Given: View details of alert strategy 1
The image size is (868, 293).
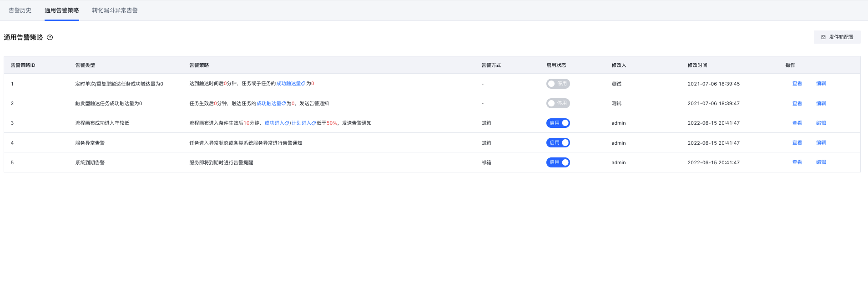Looking at the screenshot, I should coord(797,84).
